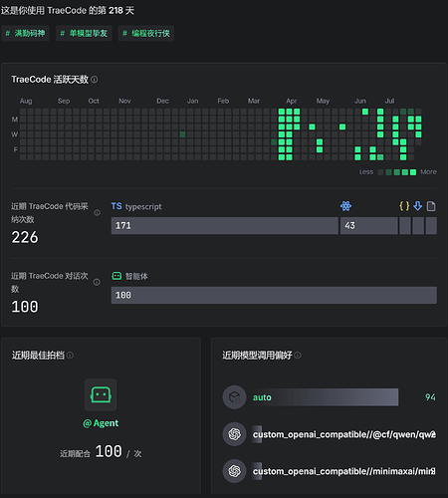Open the @Agent link
The image size is (448, 498).
[x=101, y=423]
